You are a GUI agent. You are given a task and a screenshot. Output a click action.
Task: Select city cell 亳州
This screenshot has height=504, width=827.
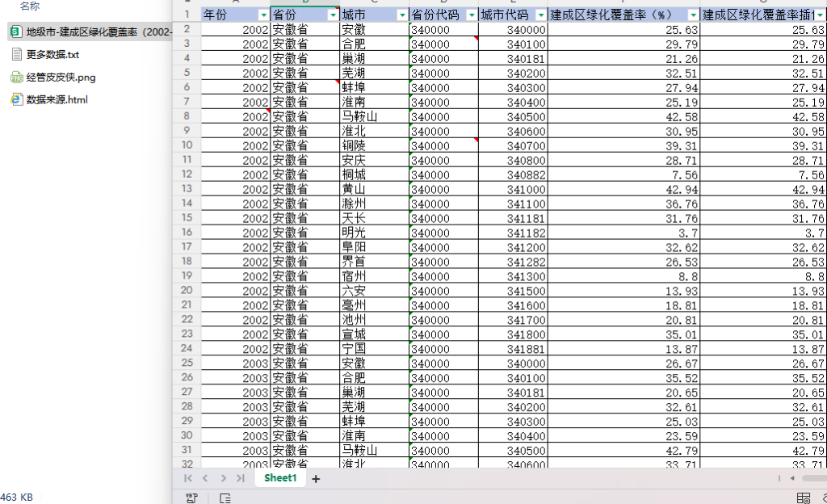coord(374,304)
